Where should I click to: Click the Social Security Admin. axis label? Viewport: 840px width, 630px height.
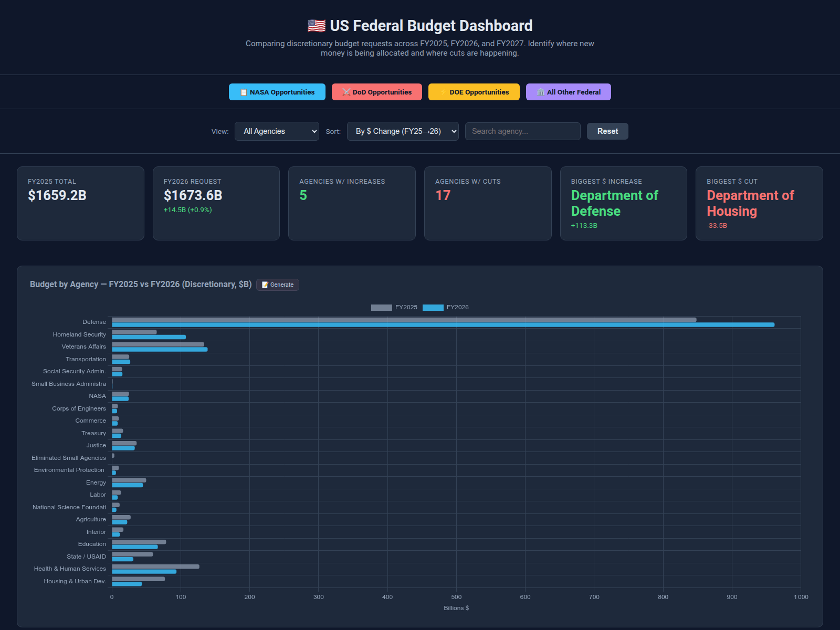pos(75,371)
